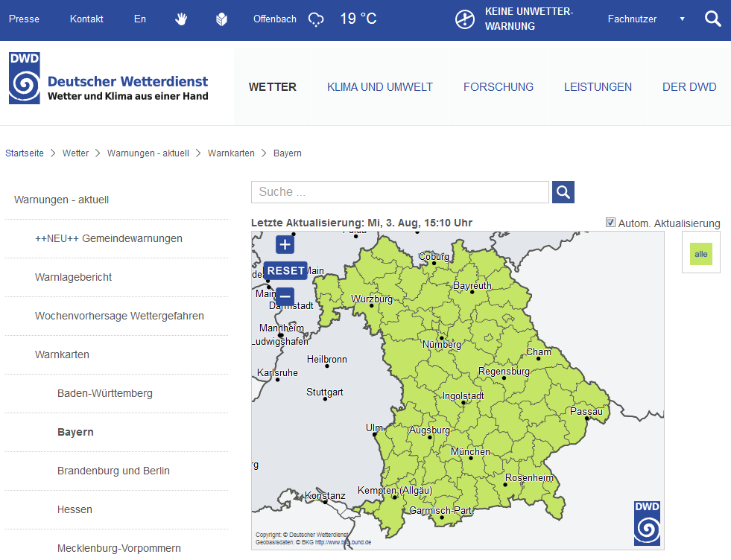Click Warnungen - aktuell in breadcrumb
The height and width of the screenshot is (560, 731).
coord(148,153)
